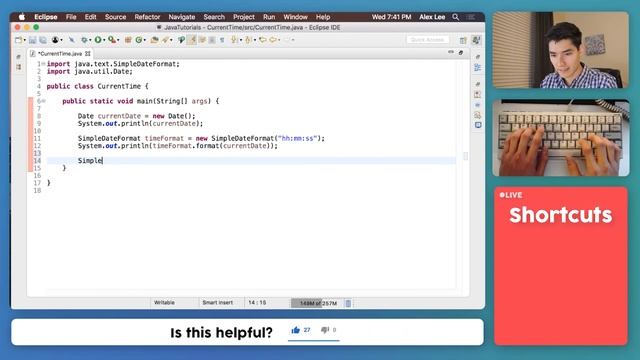Screen dimensions: 640x360
Task: Open the Project menu
Action: (x=244, y=17)
